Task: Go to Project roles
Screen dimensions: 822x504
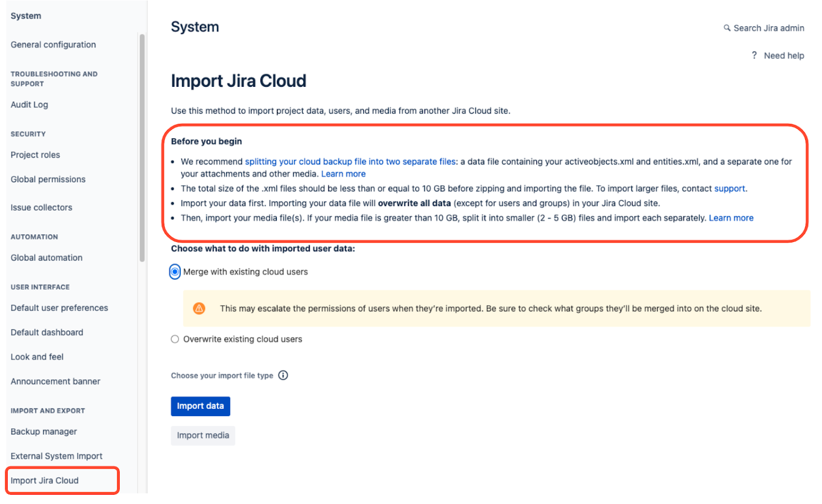Action: [35, 155]
